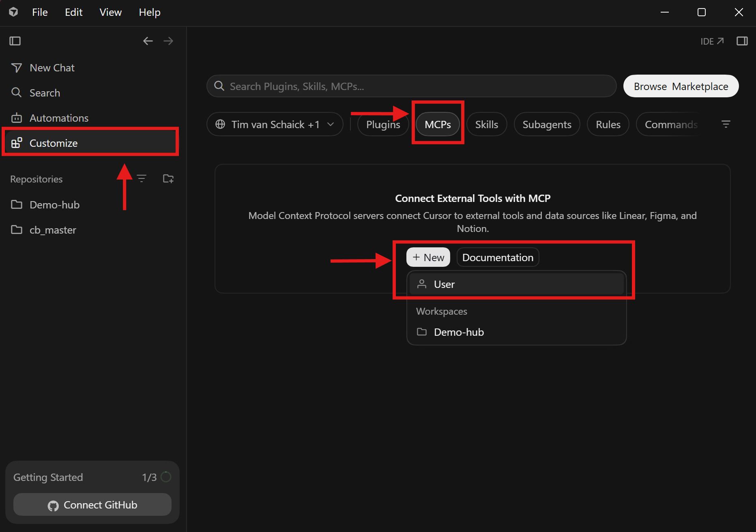Close the application window

point(739,12)
